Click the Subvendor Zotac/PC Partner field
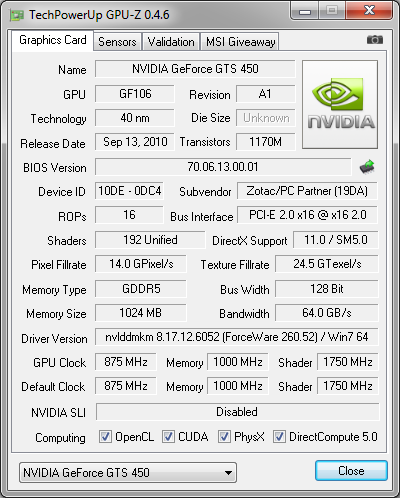400x498 pixels. pyautogui.click(x=307, y=191)
